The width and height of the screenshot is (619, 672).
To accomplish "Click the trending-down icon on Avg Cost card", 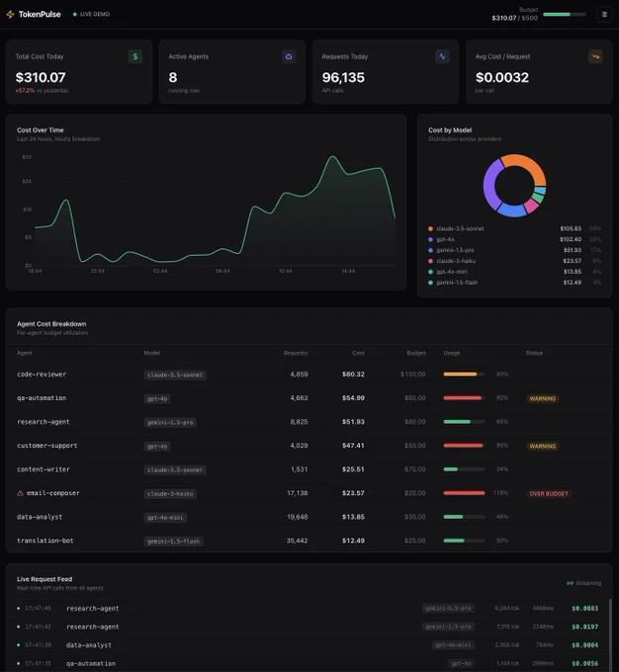I will click(596, 56).
